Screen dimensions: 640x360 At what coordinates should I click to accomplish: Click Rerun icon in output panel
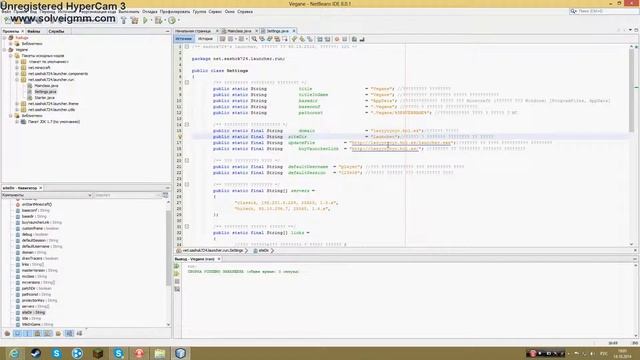coord(177,266)
